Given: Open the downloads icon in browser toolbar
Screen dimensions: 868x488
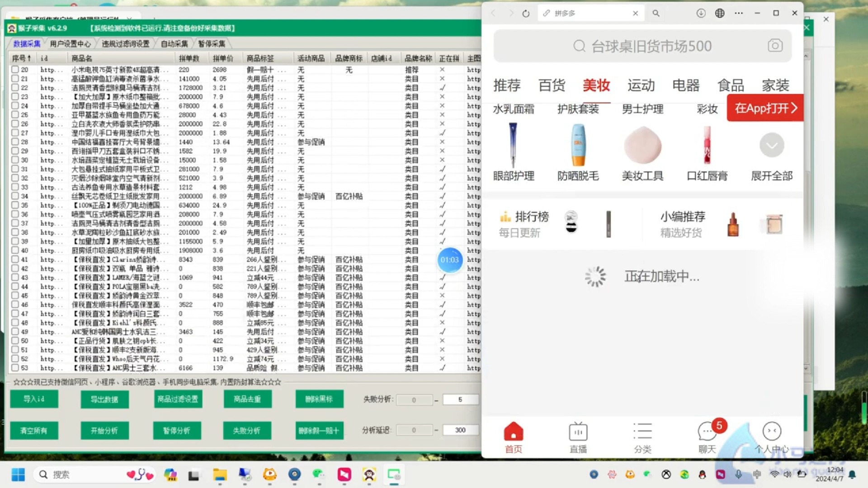Looking at the screenshot, I should [701, 13].
